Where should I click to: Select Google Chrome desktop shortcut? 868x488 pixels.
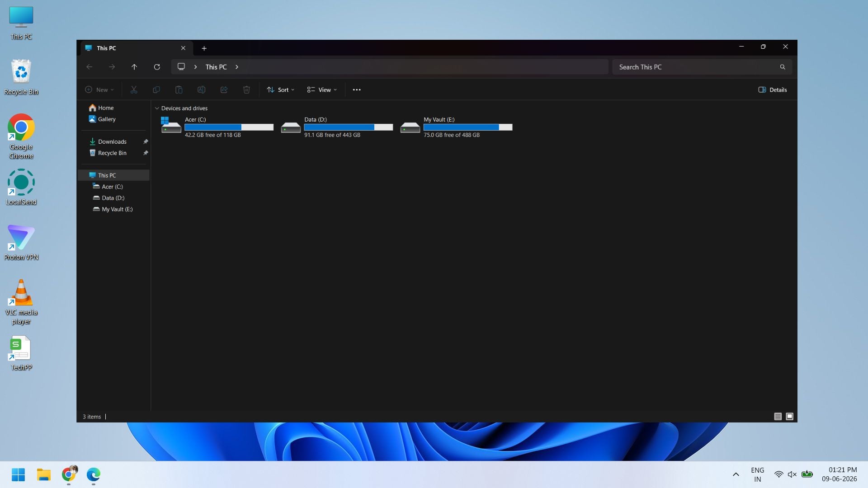click(x=21, y=136)
